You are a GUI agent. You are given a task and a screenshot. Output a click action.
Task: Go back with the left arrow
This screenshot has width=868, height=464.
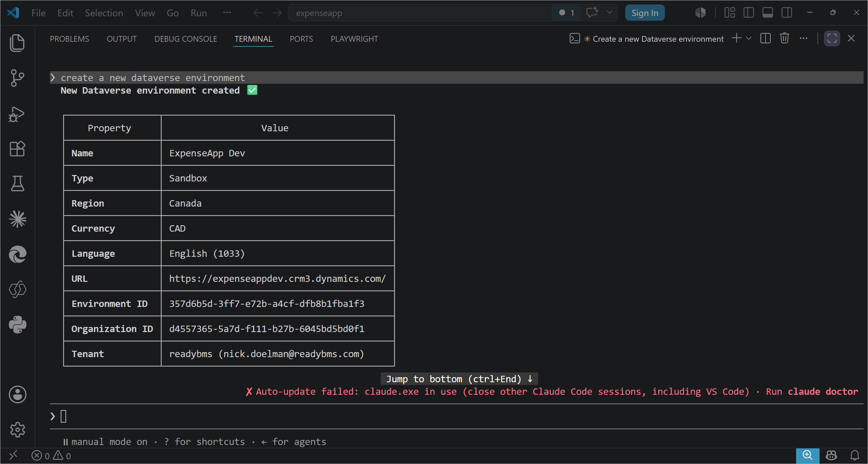click(x=258, y=13)
